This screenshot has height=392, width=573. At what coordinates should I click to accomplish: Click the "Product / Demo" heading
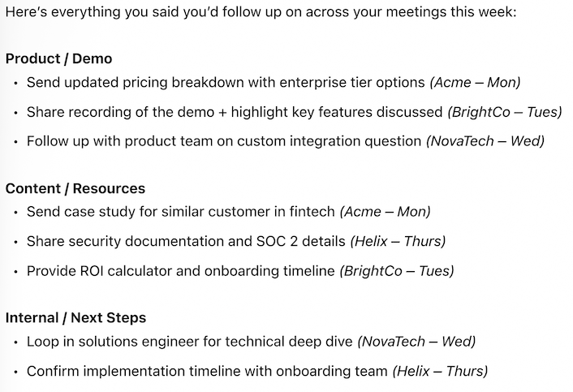(x=58, y=58)
